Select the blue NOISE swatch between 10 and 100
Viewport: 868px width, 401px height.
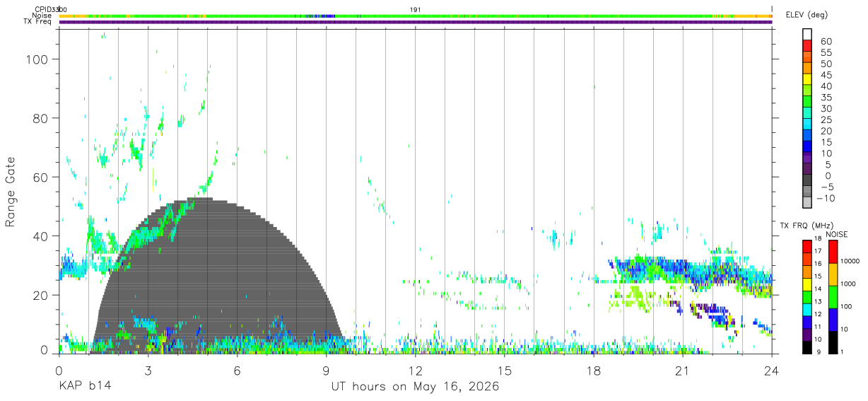coord(833,318)
